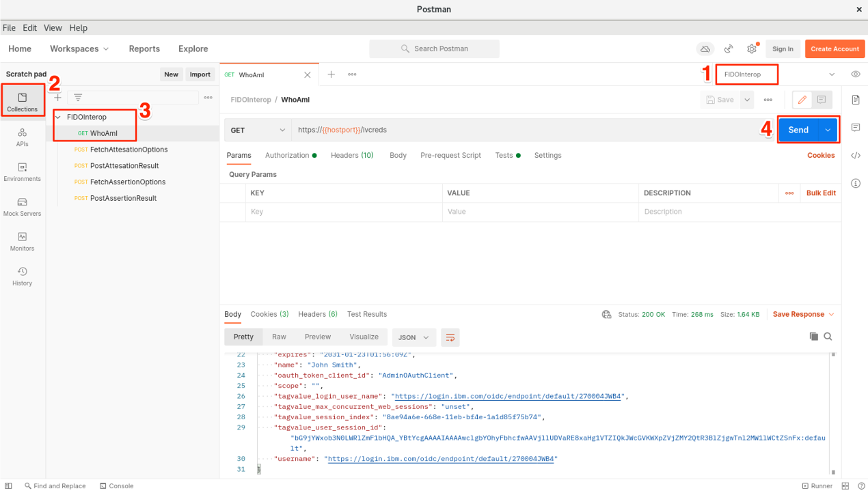Open the FIDOInterop environment dropdown
Image resolution: width=868 pixels, height=493 pixels.
779,74
